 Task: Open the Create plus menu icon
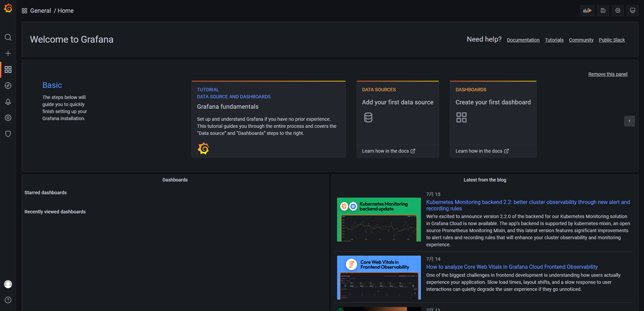click(8, 53)
